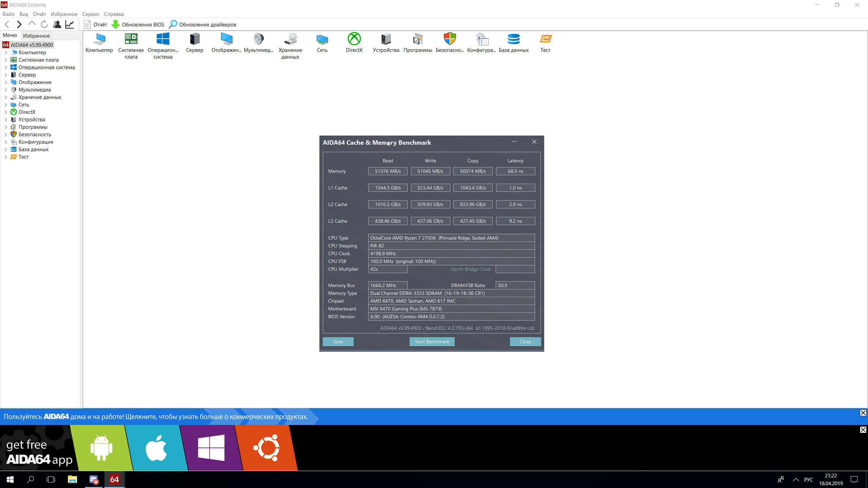This screenshot has width=868, height=488.
Task: Close the blue AIDA64 advertisement banner
Action: point(863,413)
